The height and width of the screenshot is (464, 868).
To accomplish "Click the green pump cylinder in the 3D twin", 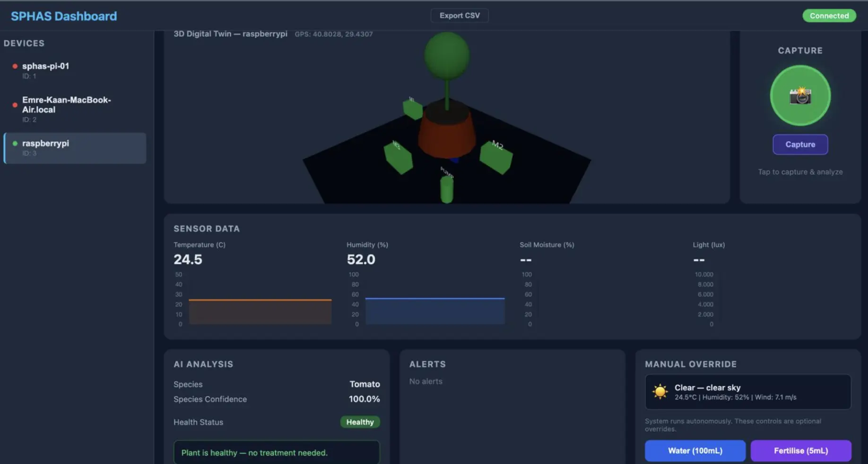I will point(447,189).
